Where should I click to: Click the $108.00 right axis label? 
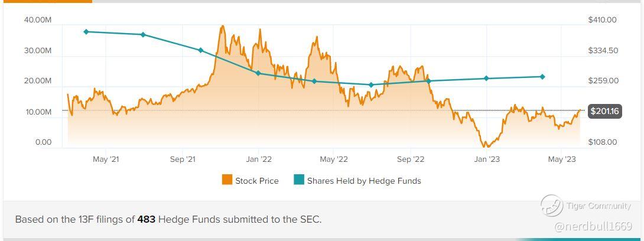(x=602, y=142)
